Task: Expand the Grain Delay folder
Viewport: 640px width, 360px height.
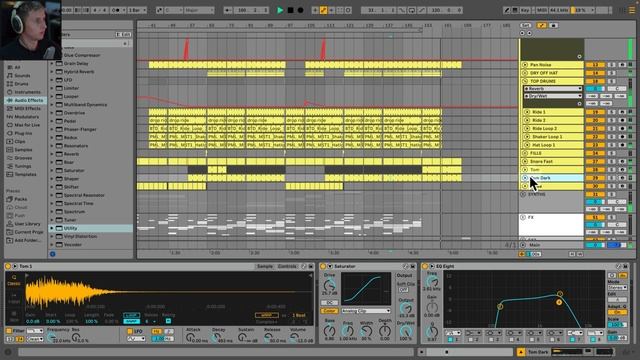Action: pyautogui.click(x=52, y=63)
